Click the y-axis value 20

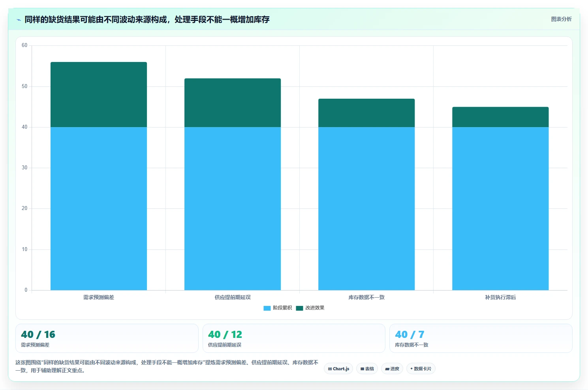[24, 208]
